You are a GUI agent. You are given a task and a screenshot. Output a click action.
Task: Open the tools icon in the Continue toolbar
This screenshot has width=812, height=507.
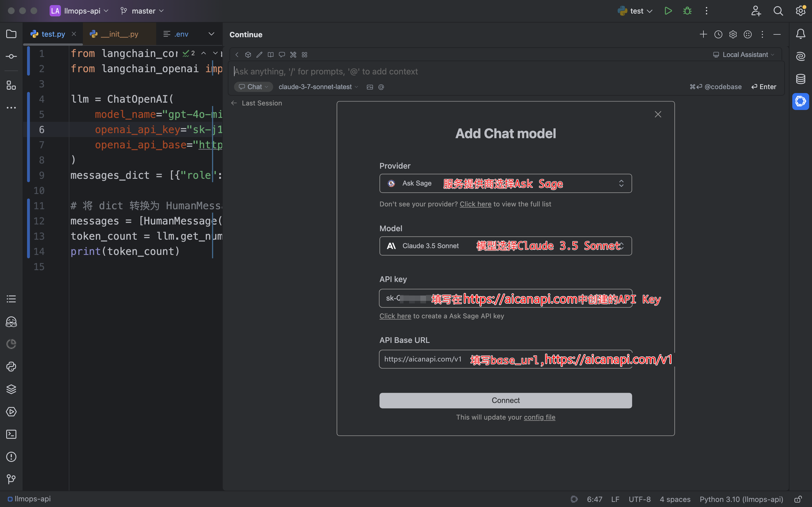click(293, 54)
